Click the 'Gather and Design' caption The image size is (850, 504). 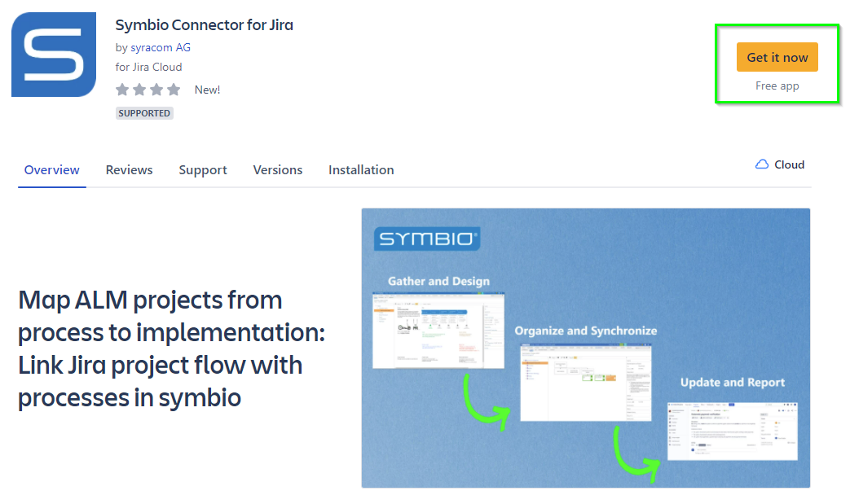tap(439, 282)
